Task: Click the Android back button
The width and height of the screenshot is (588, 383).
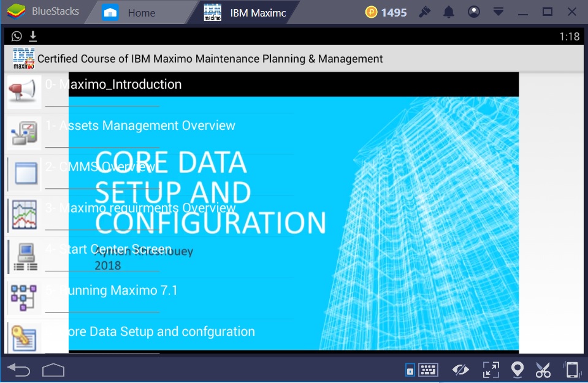Action: click(19, 370)
